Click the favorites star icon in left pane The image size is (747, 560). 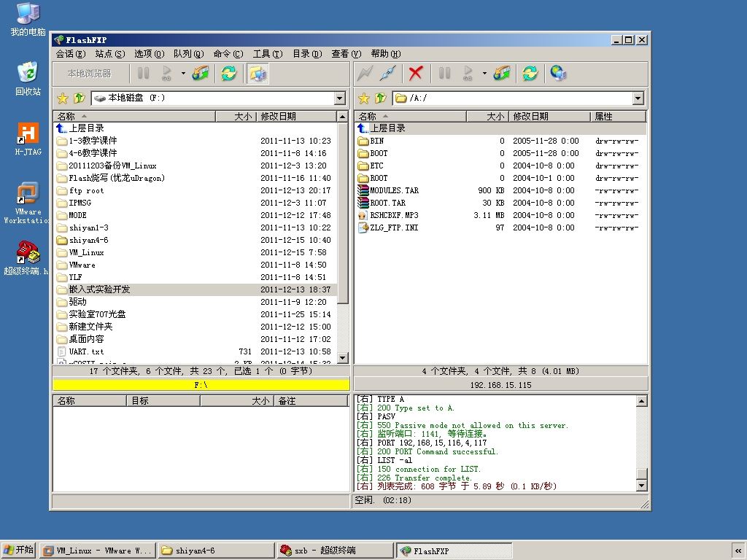coord(63,98)
